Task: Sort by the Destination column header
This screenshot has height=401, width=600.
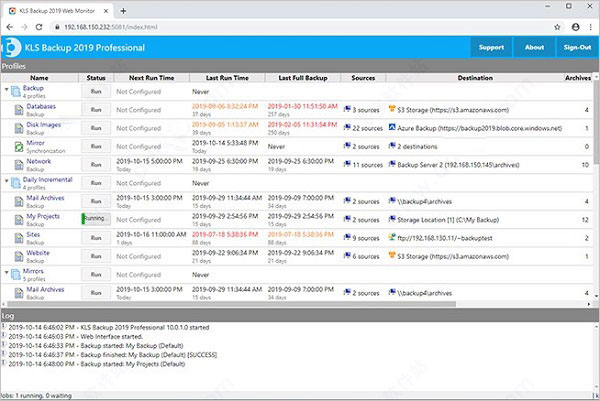Action: click(x=475, y=78)
